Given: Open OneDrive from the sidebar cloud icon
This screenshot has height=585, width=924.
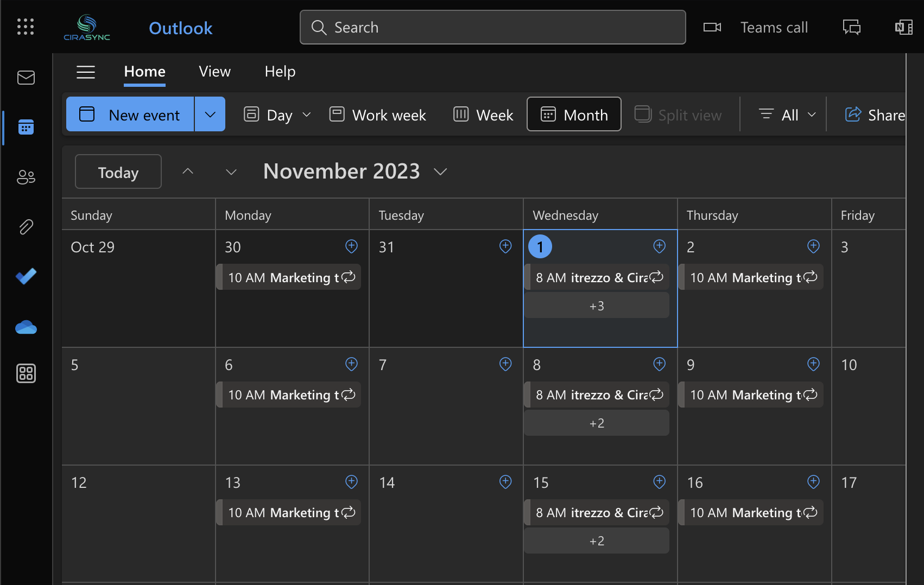Looking at the screenshot, I should (26, 327).
